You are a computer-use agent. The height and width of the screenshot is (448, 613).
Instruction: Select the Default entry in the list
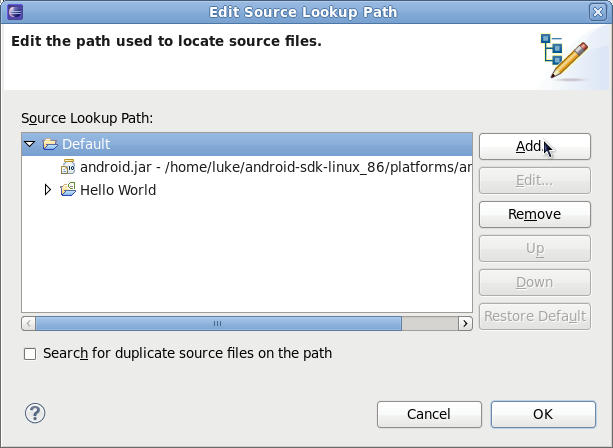(x=247, y=144)
